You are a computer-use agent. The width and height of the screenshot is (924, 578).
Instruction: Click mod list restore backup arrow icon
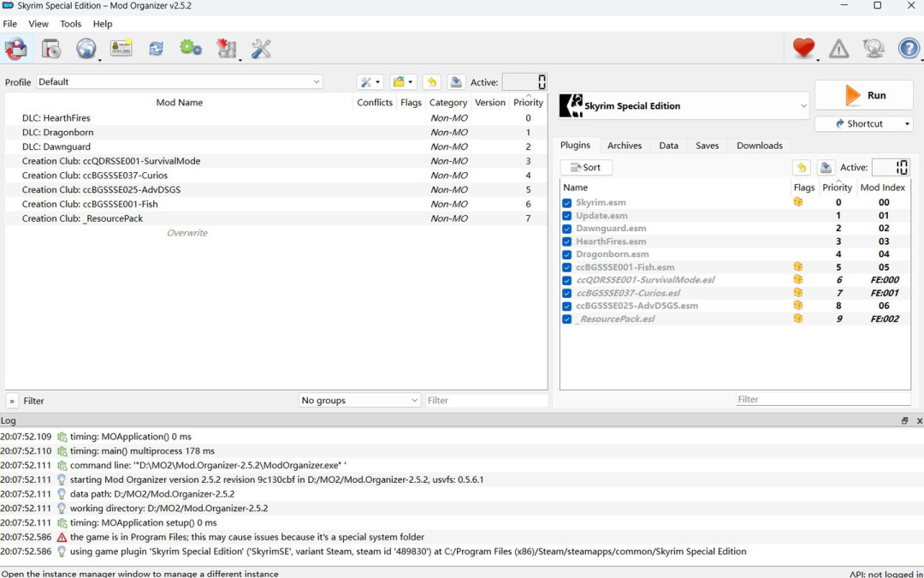click(432, 82)
